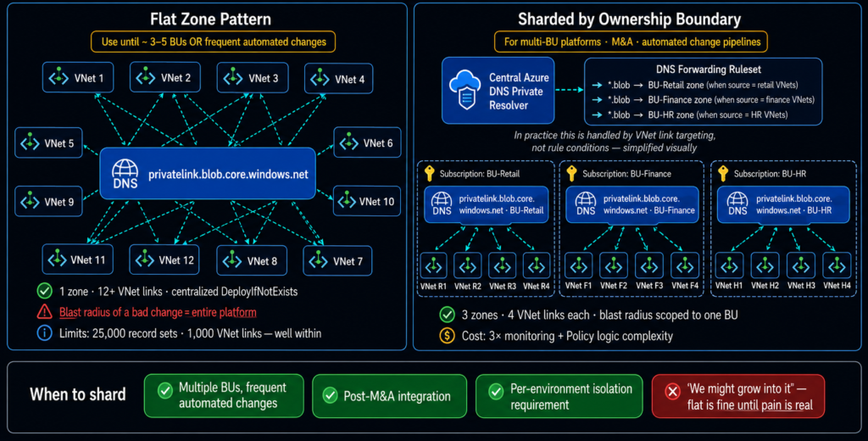Click the 'Sharded by Ownership Boundary' heading
The image size is (868, 441).
pyautogui.click(x=630, y=20)
